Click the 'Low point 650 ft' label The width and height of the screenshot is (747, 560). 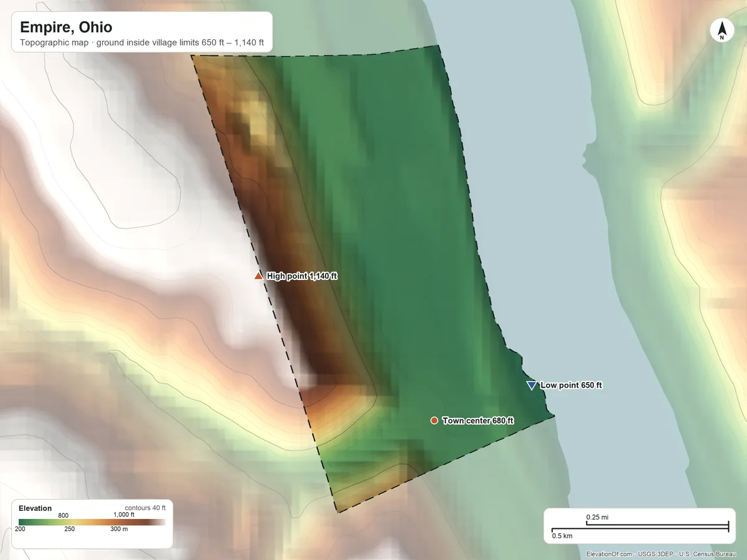[571, 385]
